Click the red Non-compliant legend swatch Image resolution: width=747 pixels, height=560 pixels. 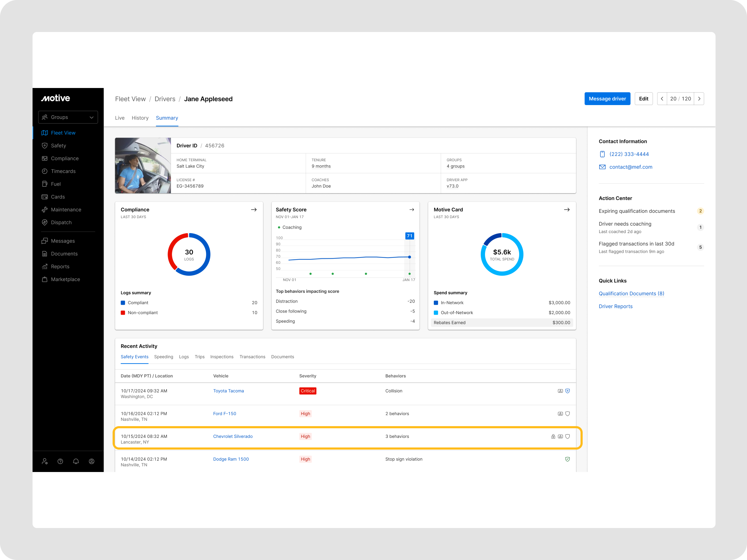coord(123,313)
